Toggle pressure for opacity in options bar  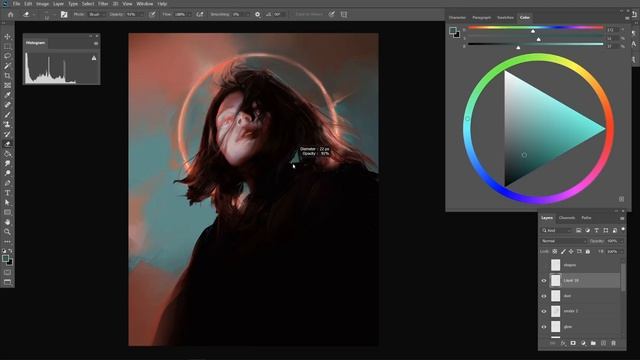click(152, 14)
